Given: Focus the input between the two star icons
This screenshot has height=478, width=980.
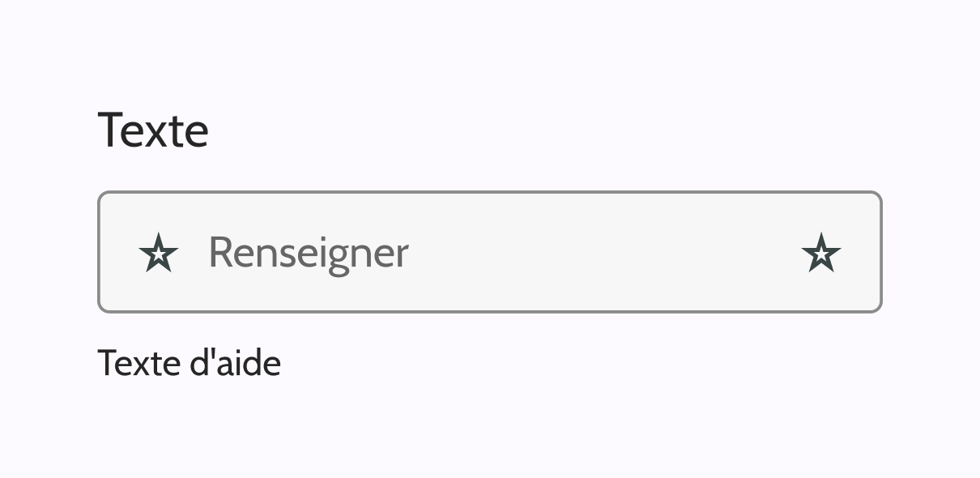Looking at the screenshot, I should point(502,253).
